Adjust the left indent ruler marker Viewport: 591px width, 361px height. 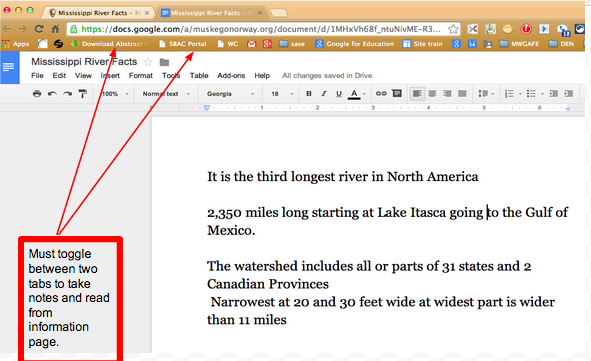[x=207, y=108]
